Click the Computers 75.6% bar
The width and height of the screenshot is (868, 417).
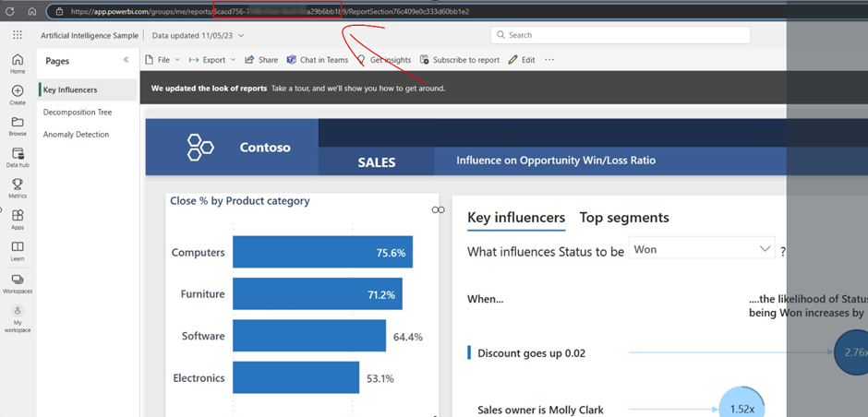(x=322, y=252)
